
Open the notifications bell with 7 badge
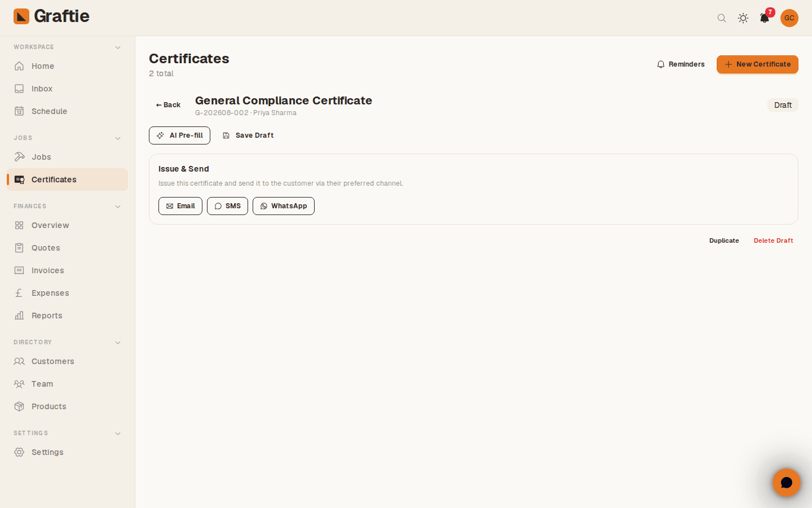[x=765, y=17]
